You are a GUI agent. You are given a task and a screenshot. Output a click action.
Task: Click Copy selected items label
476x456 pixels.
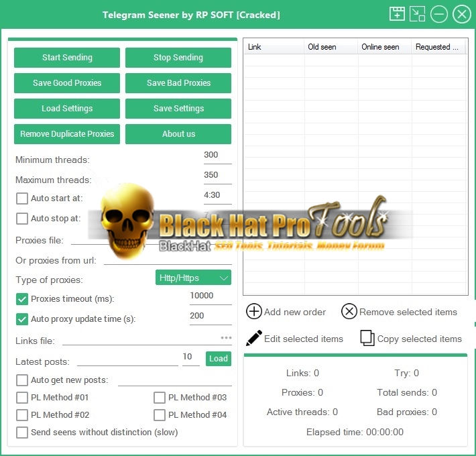419,339
